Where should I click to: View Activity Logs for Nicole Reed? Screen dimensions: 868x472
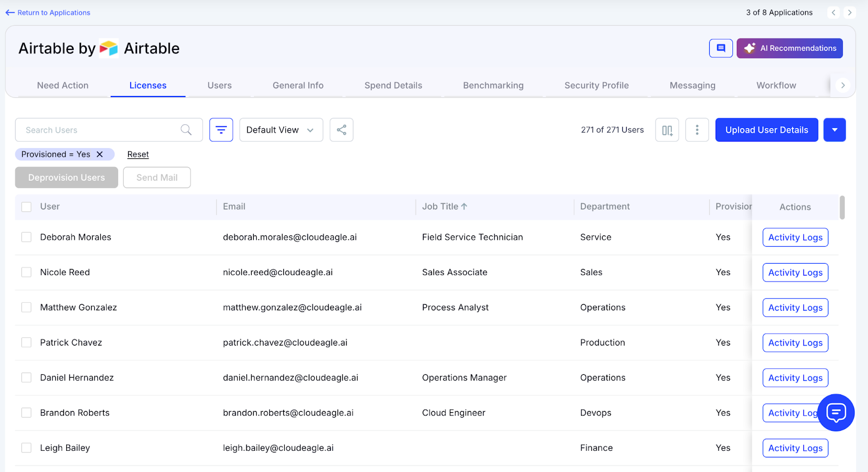pyautogui.click(x=795, y=272)
